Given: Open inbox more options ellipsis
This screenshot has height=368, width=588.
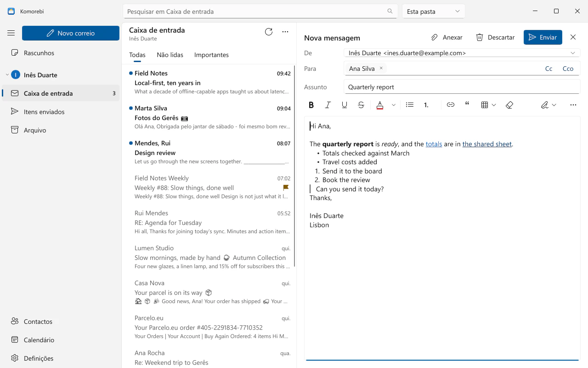Looking at the screenshot, I should pyautogui.click(x=285, y=32).
